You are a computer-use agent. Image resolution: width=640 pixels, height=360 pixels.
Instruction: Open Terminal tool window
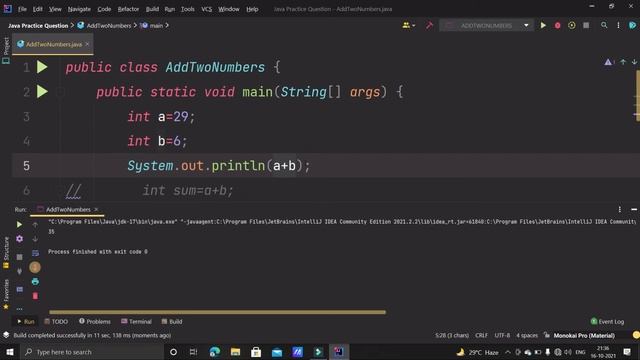136,322
